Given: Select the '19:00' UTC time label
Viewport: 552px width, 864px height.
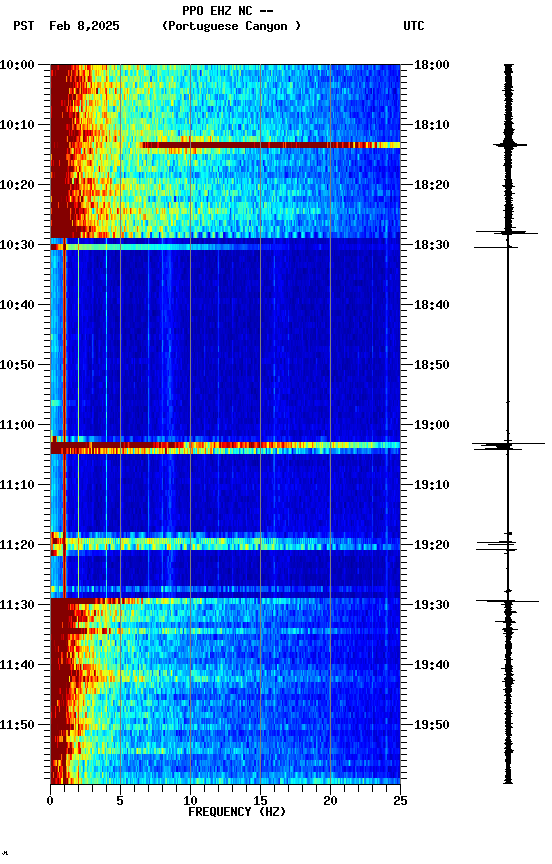Looking at the screenshot, I should [432, 425].
